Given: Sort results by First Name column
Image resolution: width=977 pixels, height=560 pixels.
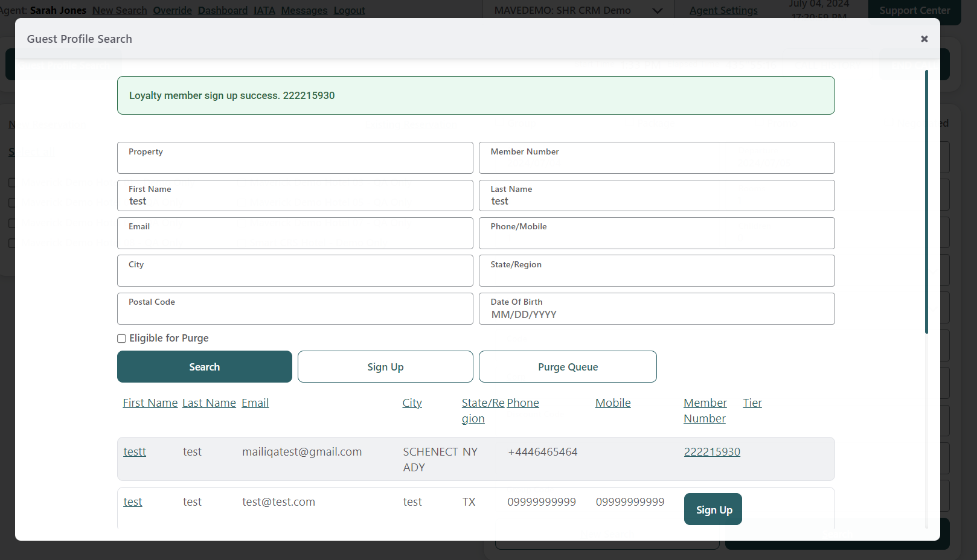Looking at the screenshot, I should [x=150, y=403].
